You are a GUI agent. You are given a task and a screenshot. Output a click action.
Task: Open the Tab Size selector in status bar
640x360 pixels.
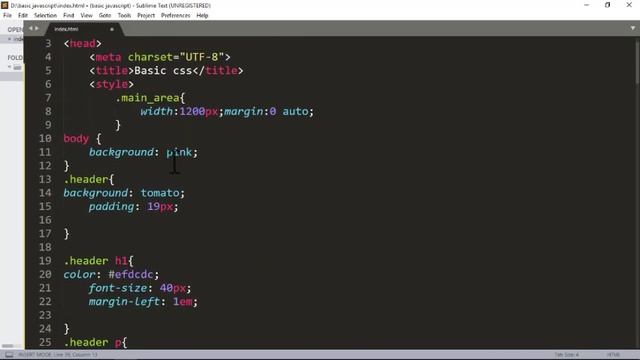point(566,355)
